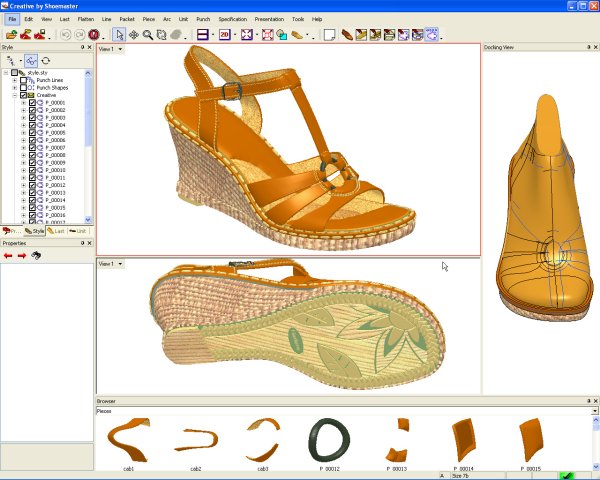The image size is (600, 480).
Task: Open the Presentation menu
Action: [x=269, y=19]
